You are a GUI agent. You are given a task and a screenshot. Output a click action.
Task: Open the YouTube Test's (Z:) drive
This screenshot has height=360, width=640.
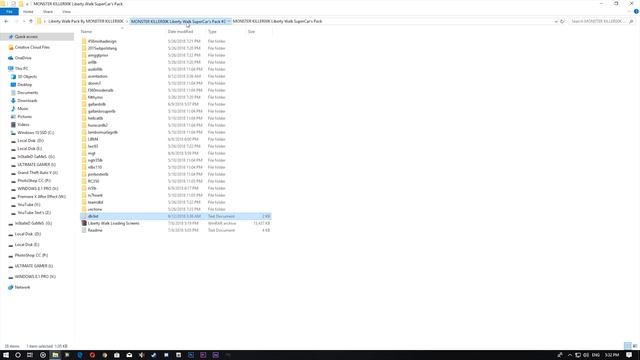coord(34,213)
